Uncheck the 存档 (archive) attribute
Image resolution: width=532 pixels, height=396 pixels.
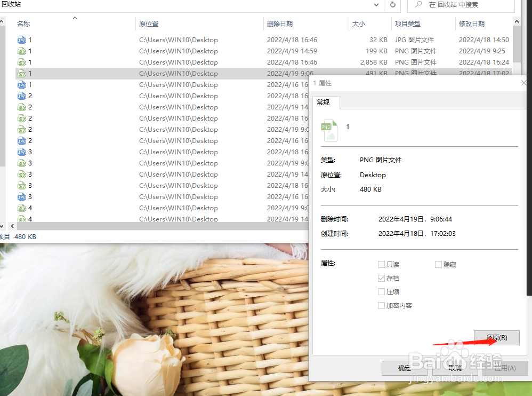click(x=382, y=278)
